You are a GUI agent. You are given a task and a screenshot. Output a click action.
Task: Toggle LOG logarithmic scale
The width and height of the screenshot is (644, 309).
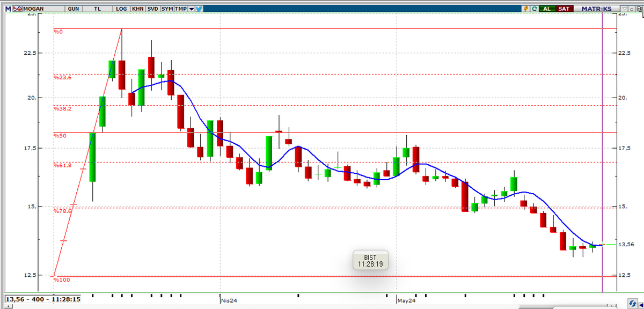122,9
